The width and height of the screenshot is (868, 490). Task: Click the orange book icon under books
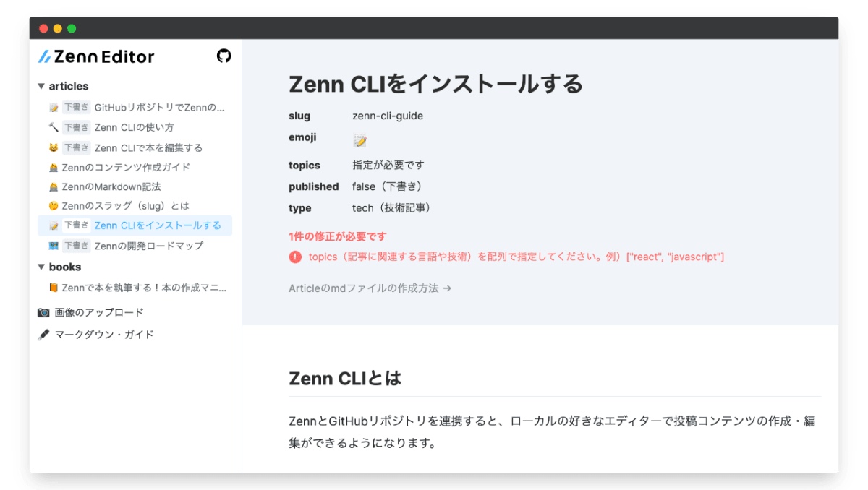point(54,288)
